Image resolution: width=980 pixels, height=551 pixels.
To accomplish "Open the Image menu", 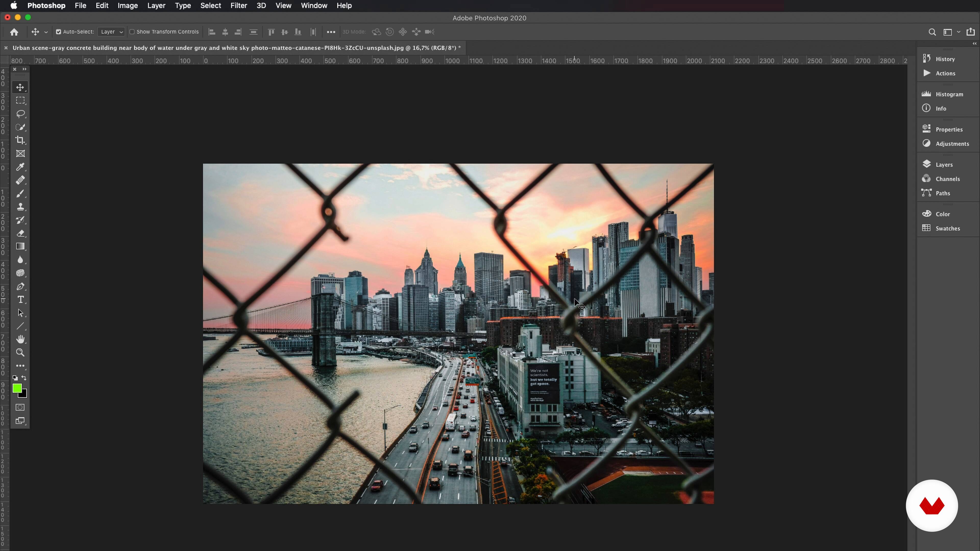I will pyautogui.click(x=127, y=6).
